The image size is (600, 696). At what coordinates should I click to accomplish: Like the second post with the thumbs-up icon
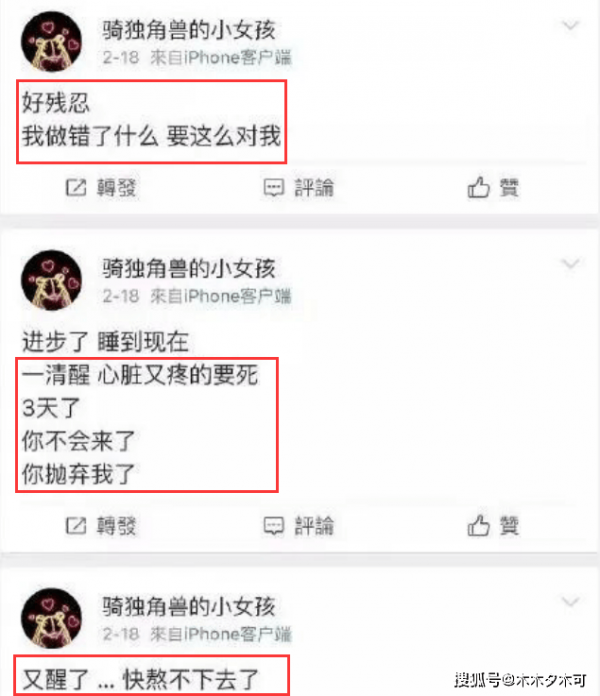pyautogui.click(x=478, y=526)
